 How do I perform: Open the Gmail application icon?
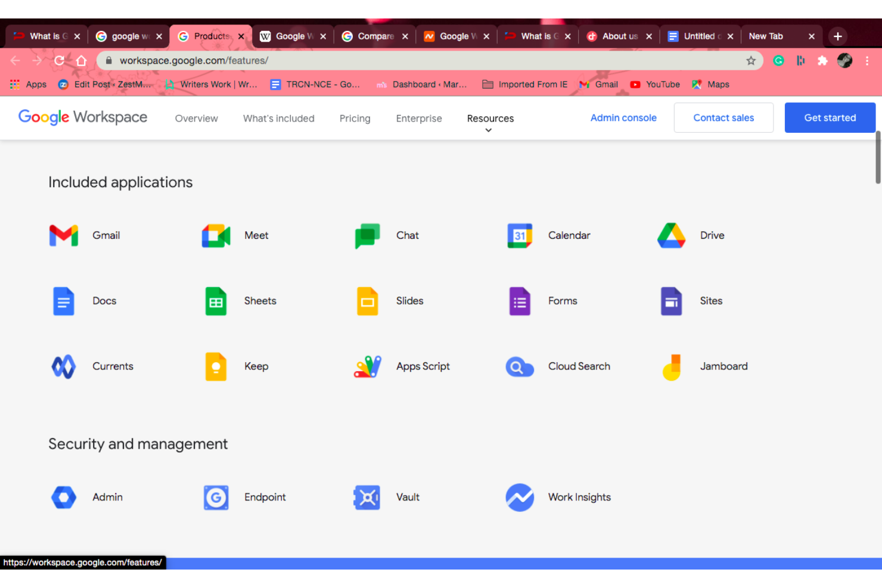pos(64,235)
